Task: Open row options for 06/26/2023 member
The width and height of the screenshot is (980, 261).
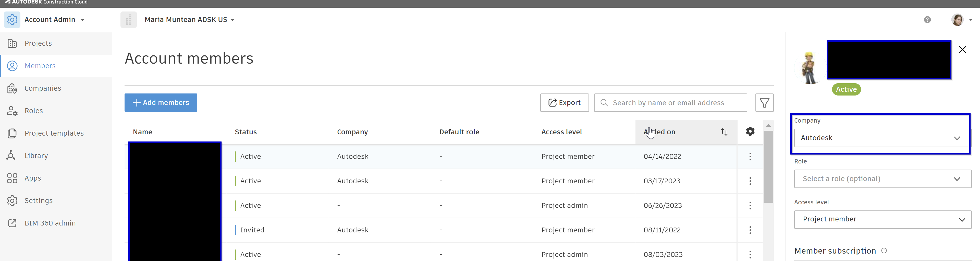Action: pos(750,205)
